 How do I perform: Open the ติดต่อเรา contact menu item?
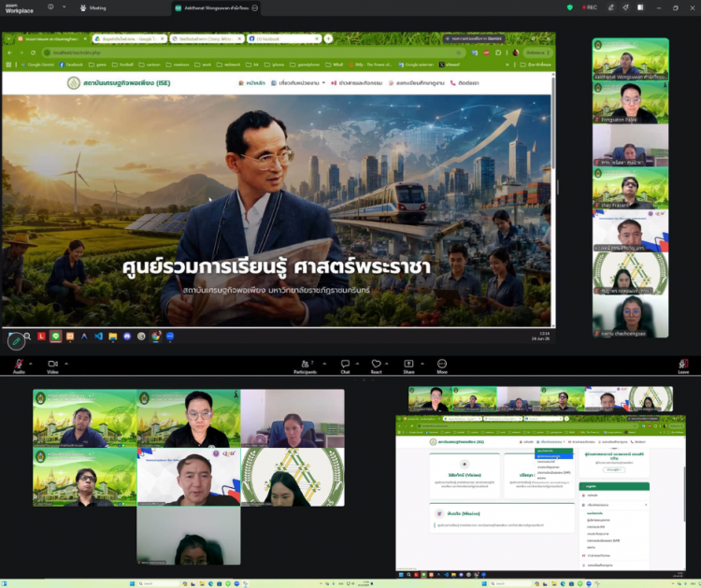point(465,83)
